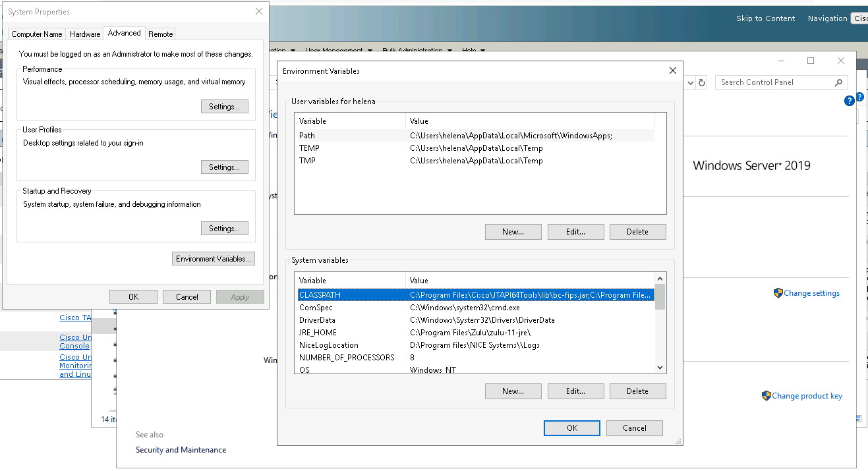Click New under User variables for helena

513,232
